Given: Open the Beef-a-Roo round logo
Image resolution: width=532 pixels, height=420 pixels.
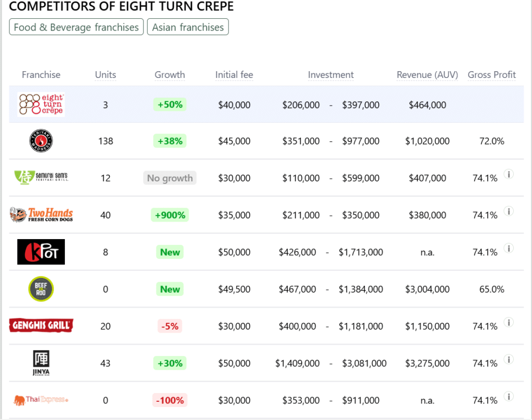Looking at the screenshot, I should (41, 289).
